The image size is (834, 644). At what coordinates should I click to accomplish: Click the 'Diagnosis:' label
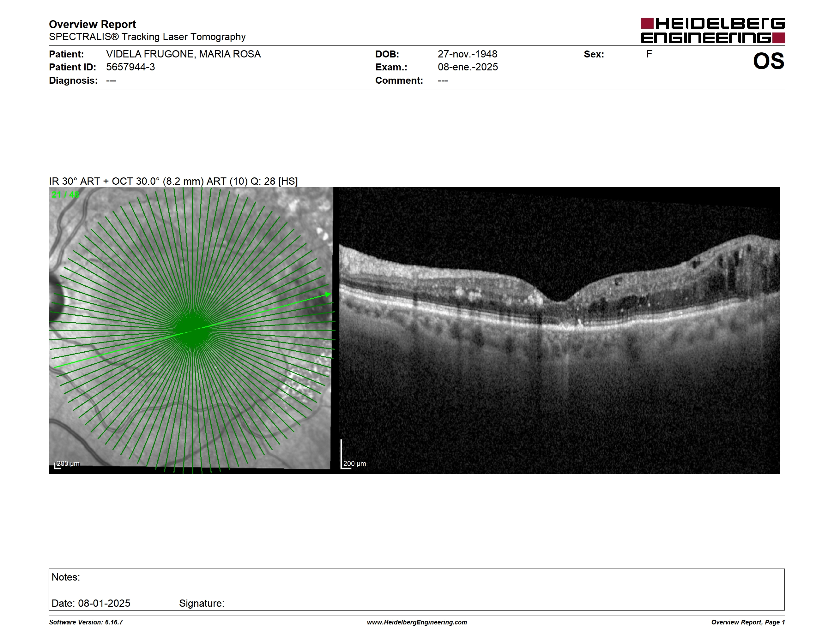(73, 80)
